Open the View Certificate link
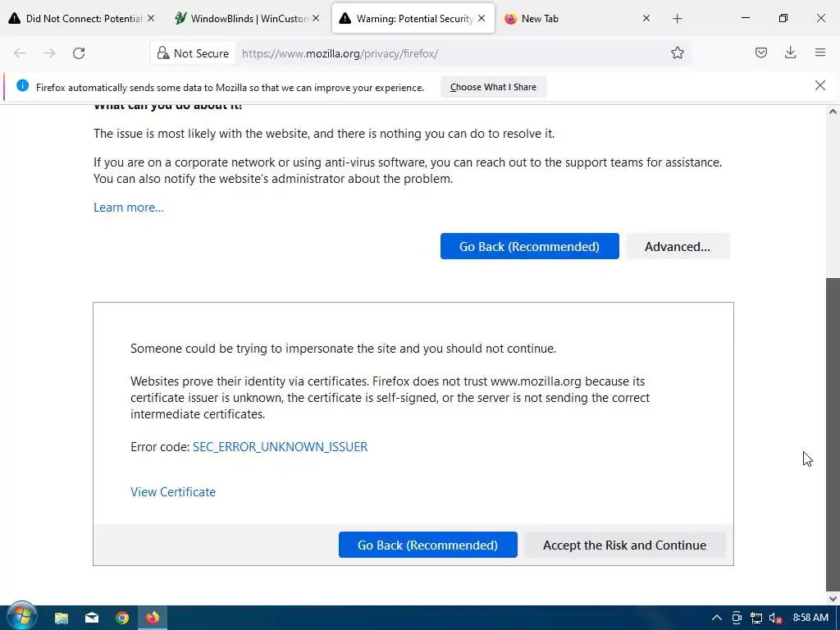The image size is (840, 630). (x=173, y=492)
